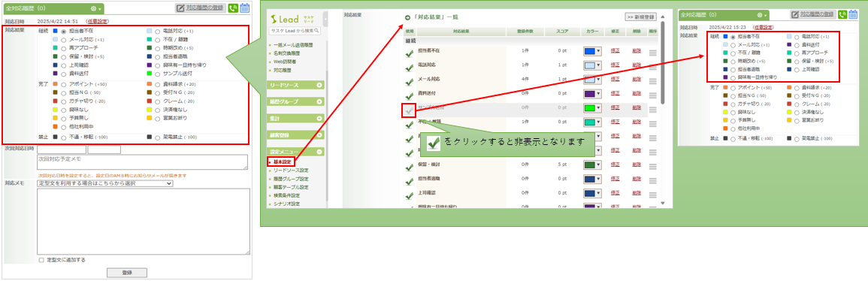Click the 登録 button below memo
The image size is (868, 281).
click(127, 273)
